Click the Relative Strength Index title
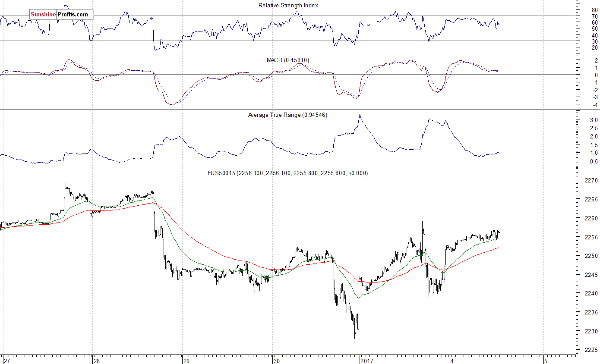The height and width of the screenshot is (364, 600). tap(288, 6)
